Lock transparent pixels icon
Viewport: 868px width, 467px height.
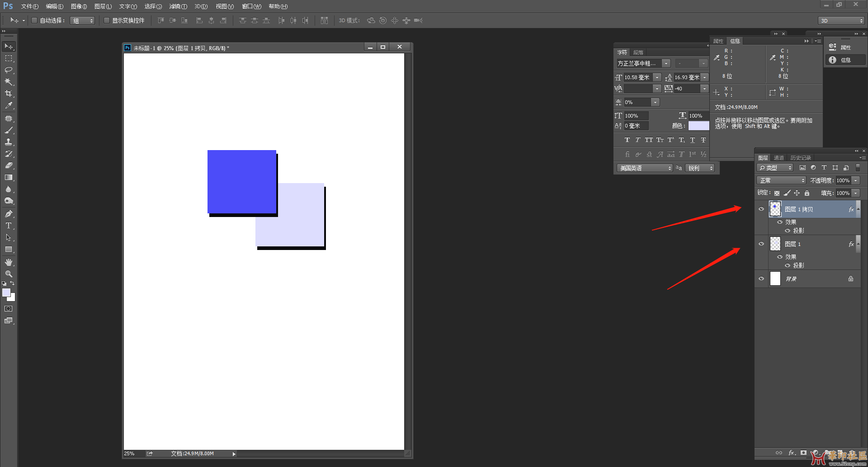pyautogui.click(x=777, y=193)
